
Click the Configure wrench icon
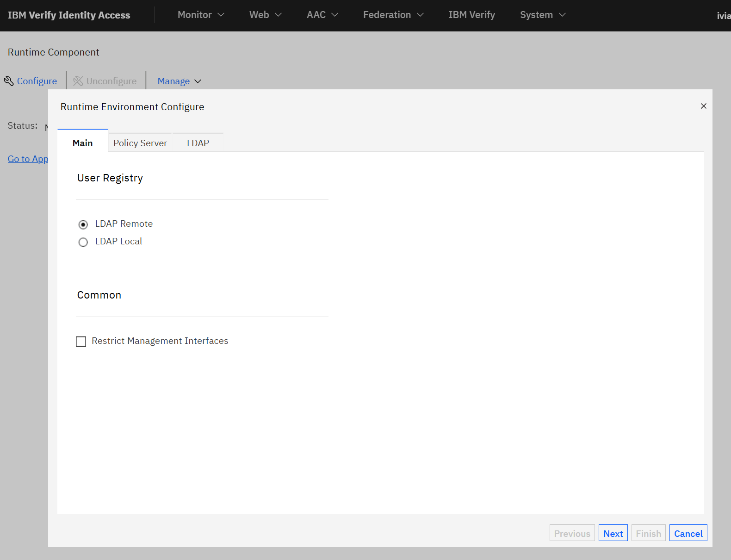coord(9,81)
